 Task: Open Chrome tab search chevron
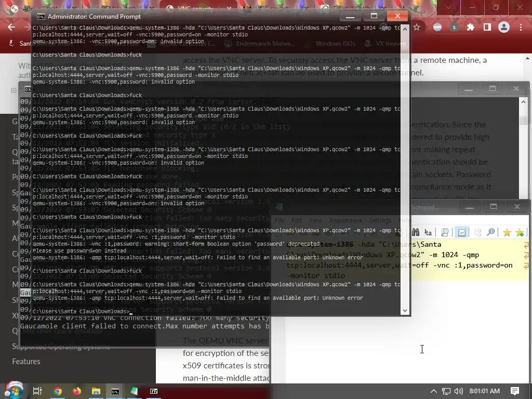(x=448, y=7)
